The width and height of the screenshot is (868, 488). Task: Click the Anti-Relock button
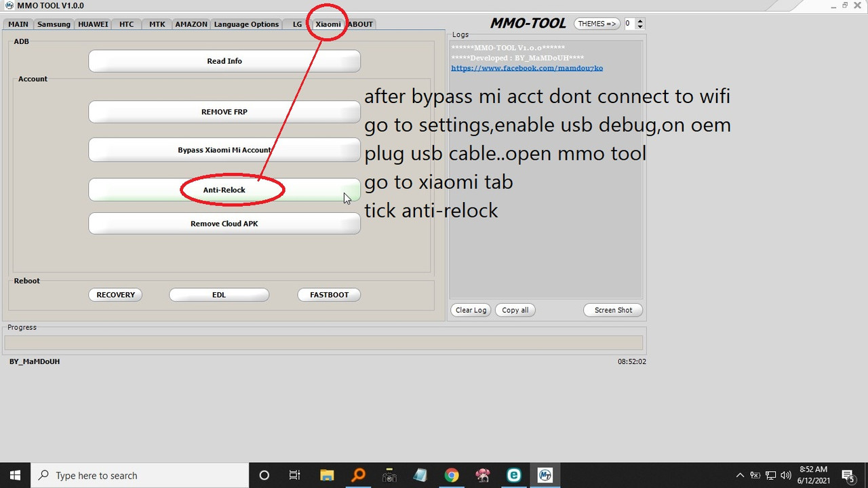pyautogui.click(x=224, y=190)
